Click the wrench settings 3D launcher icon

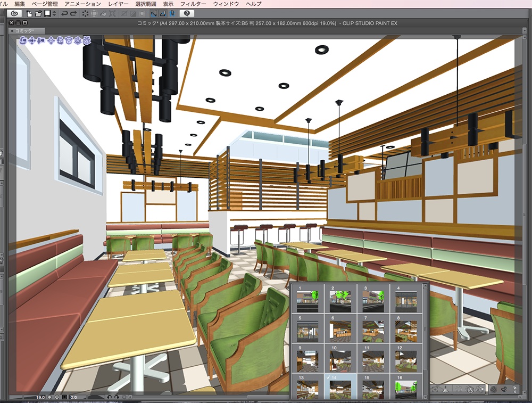(x=504, y=389)
